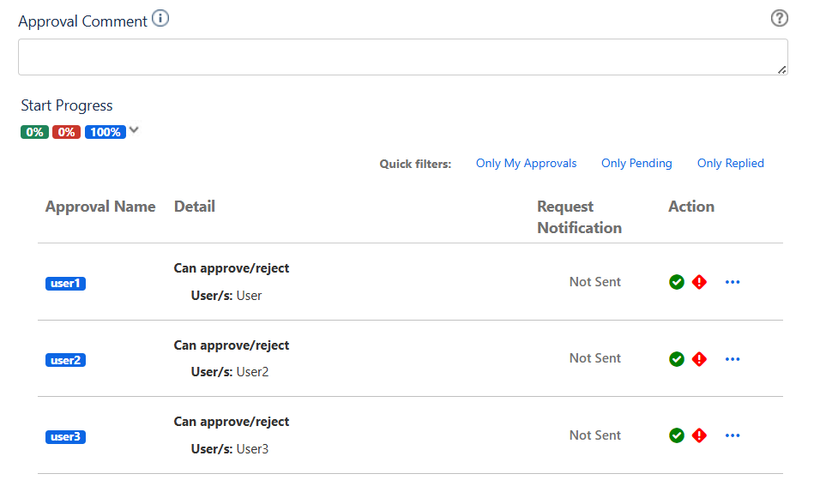
Task: Approve the user2 approval row
Action: coord(677,359)
